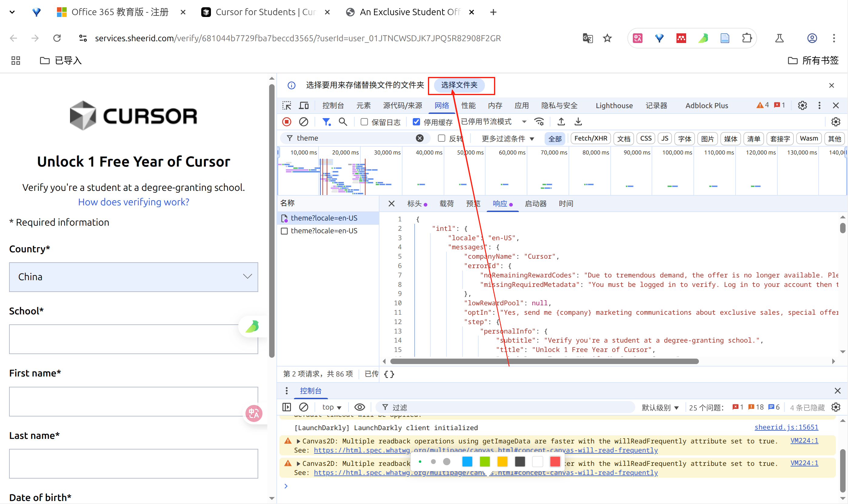Open console settings gear icon
Screen dimensions: 848x504
(x=836, y=407)
